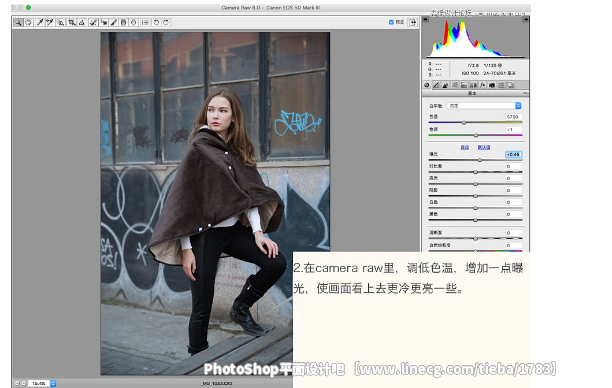This screenshot has width=612, height=388.
Task: Open the Basic panel flyout menu
Action: [x=525, y=93]
